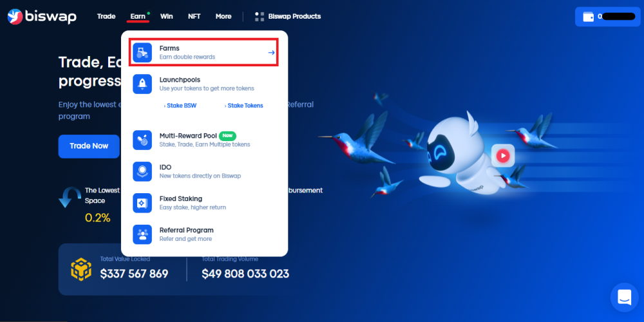Open Launchpools entry

point(204,84)
